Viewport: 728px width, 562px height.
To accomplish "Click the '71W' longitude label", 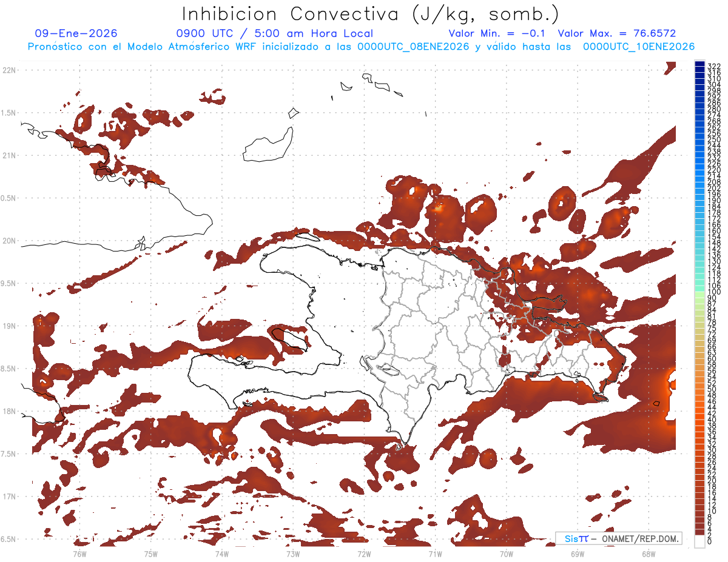I will tap(435, 554).
